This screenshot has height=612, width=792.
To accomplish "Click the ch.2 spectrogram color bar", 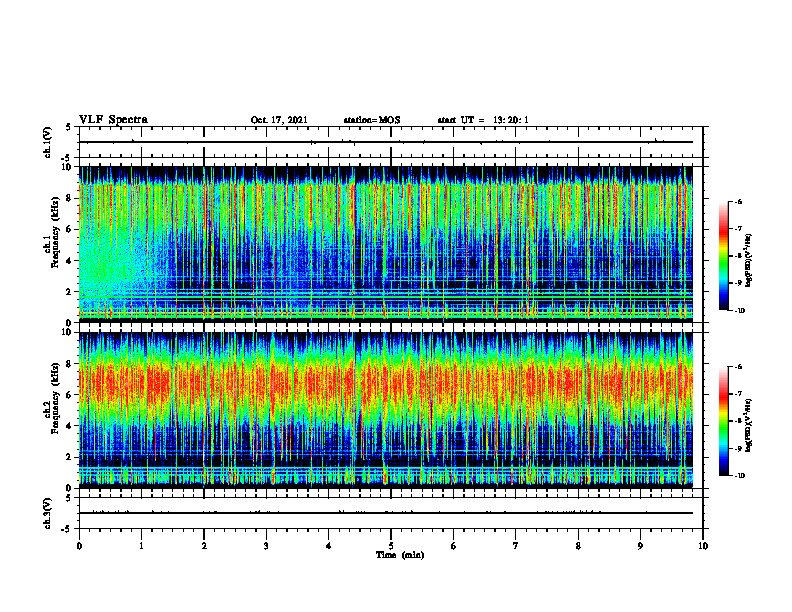I will pos(723,421).
